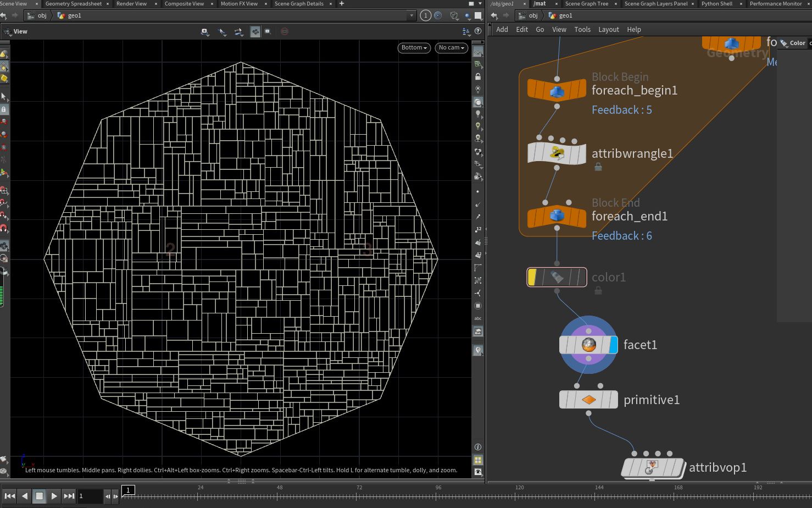Toggle display flag on facet1 node
The image size is (812, 508).
click(x=613, y=345)
